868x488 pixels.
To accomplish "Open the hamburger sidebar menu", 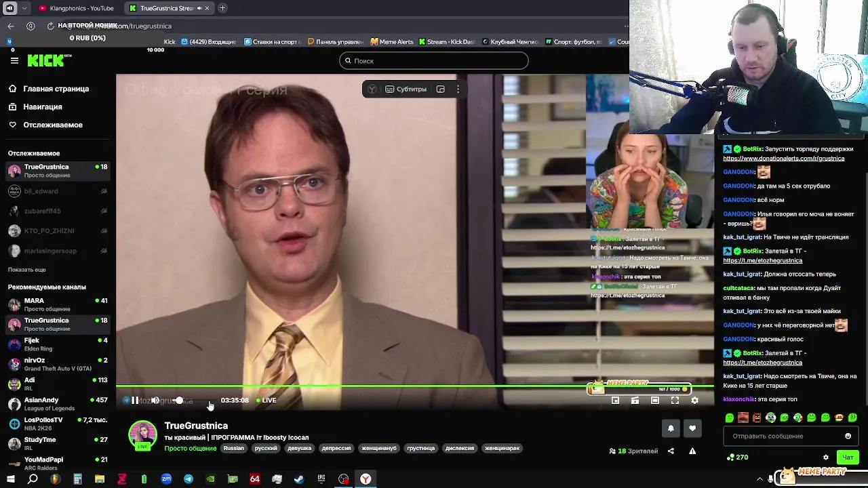I will pyautogui.click(x=14, y=60).
